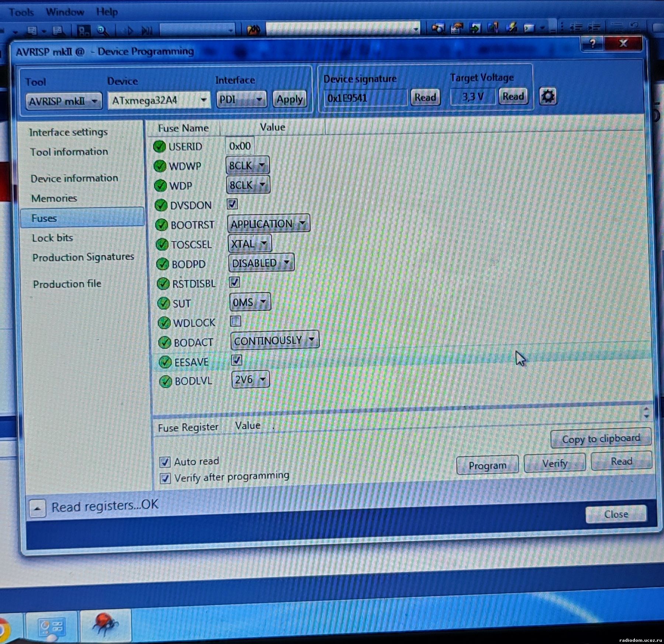Open the BOOTRST APPLICATION dropdown
The image size is (664, 644).
coord(269,223)
